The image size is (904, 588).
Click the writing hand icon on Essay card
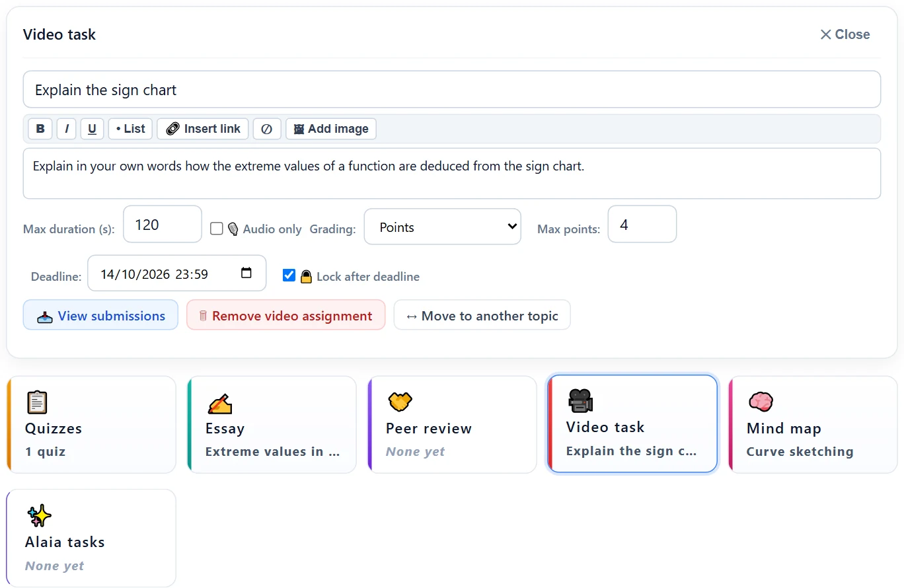(x=219, y=403)
